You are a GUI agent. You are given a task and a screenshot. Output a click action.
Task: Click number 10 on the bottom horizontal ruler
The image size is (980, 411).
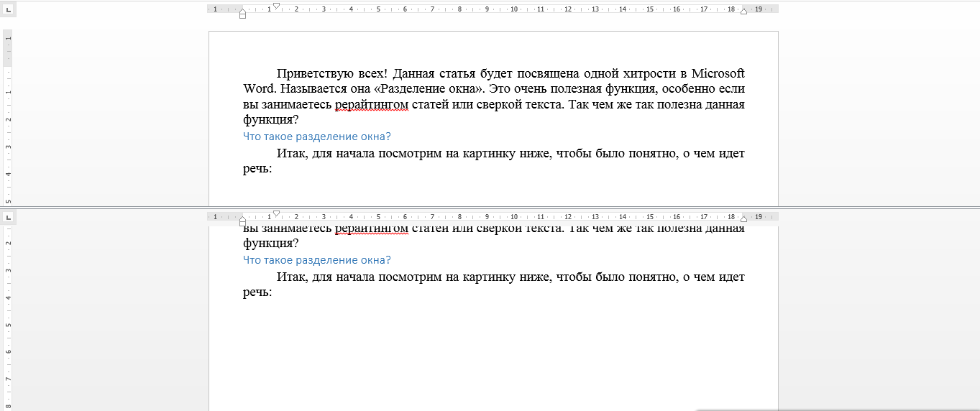pos(513,216)
